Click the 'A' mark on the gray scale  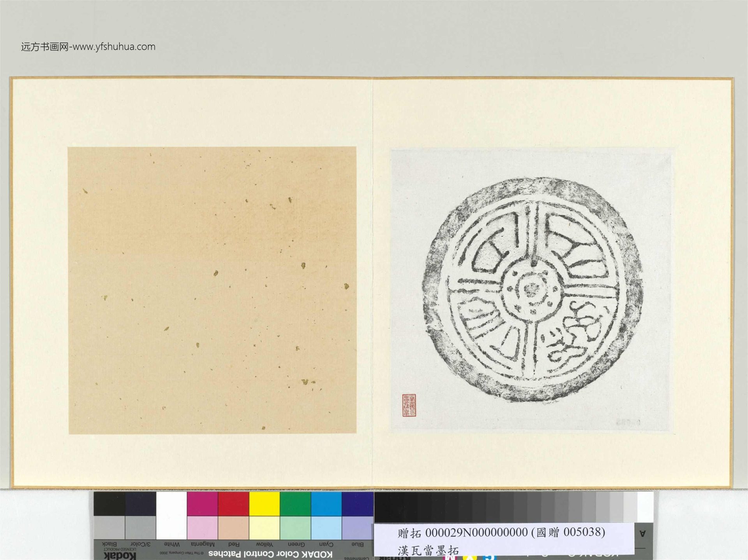click(x=642, y=534)
